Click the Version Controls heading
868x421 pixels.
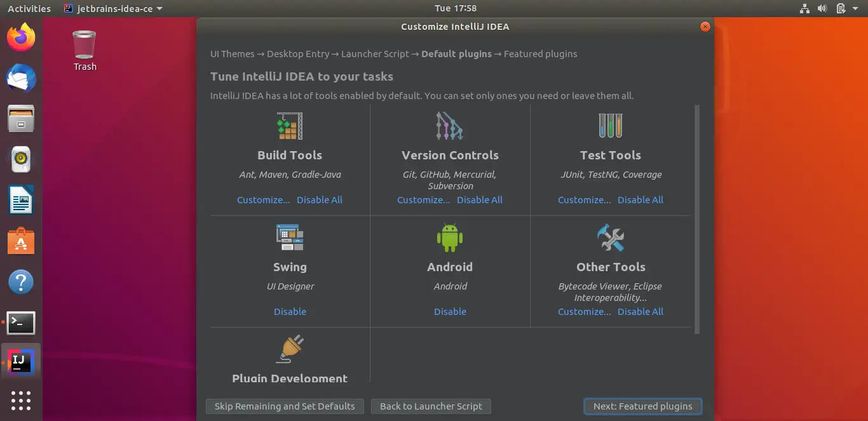(x=450, y=155)
